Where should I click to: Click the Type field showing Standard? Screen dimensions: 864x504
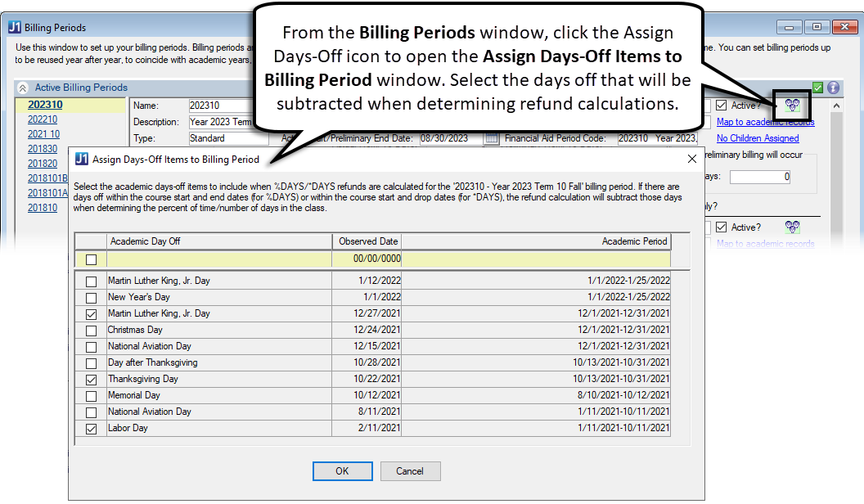tap(228, 138)
